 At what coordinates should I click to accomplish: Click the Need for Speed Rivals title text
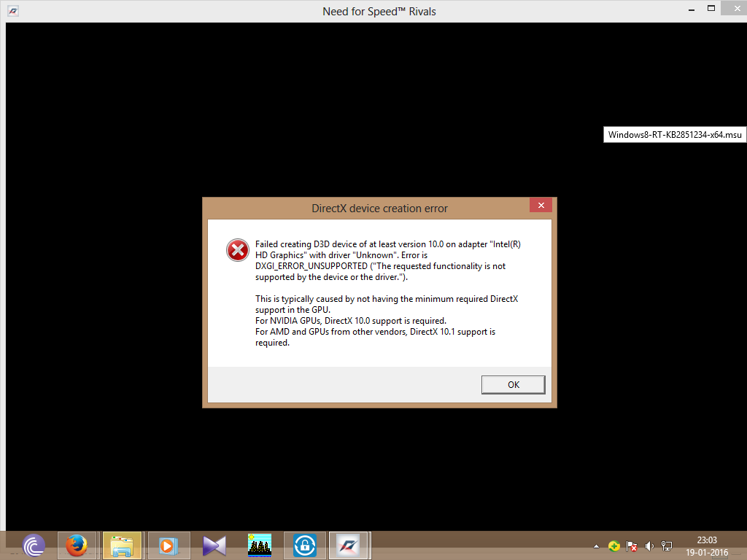[x=379, y=12]
